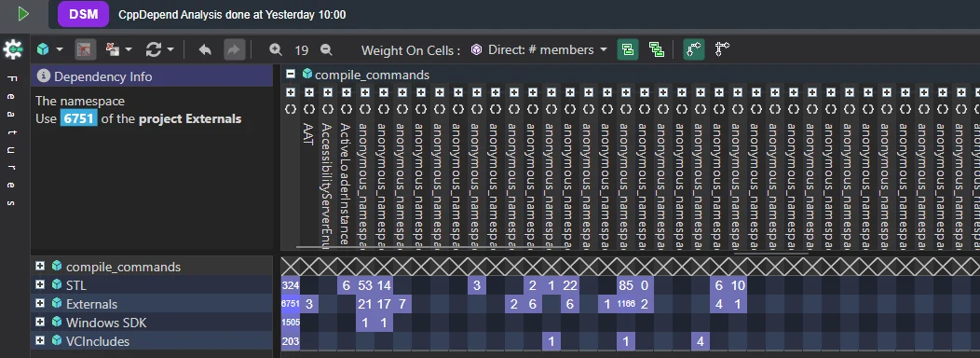Viewport: 980px width, 358px height.
Task: Click the AccessibilityServerEnu column header
Action: tap(327, 186)
